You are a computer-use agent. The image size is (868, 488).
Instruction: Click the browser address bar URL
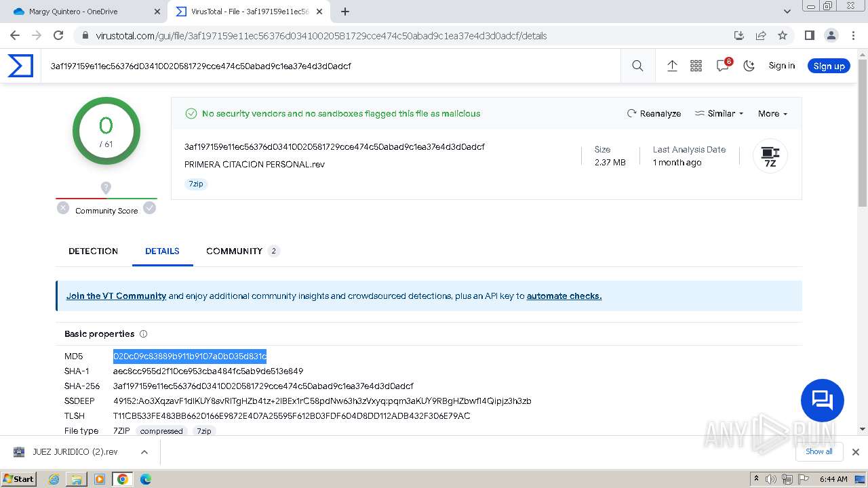tap(321, 35)
